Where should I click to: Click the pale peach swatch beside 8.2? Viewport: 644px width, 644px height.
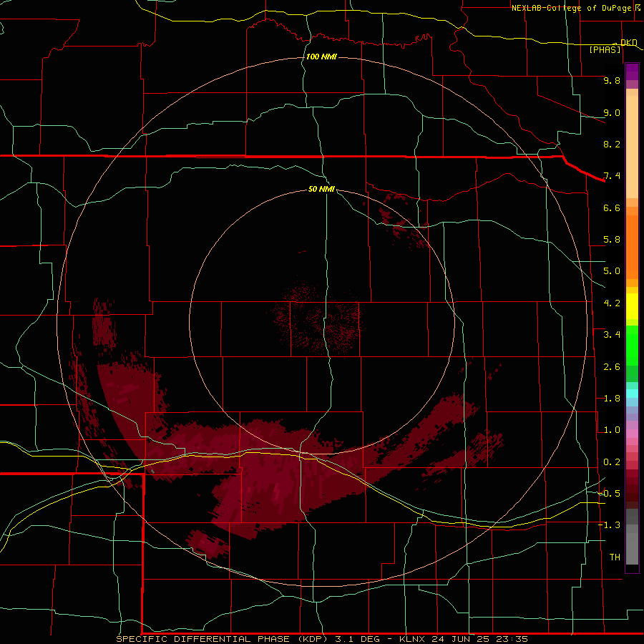pyautogui.click(x=632, y=147)
